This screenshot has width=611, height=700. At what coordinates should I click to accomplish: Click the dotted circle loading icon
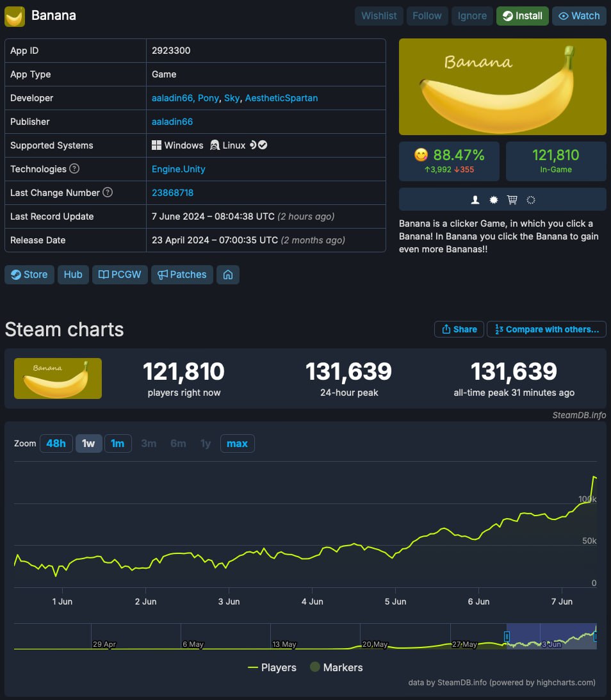(530, 200)
